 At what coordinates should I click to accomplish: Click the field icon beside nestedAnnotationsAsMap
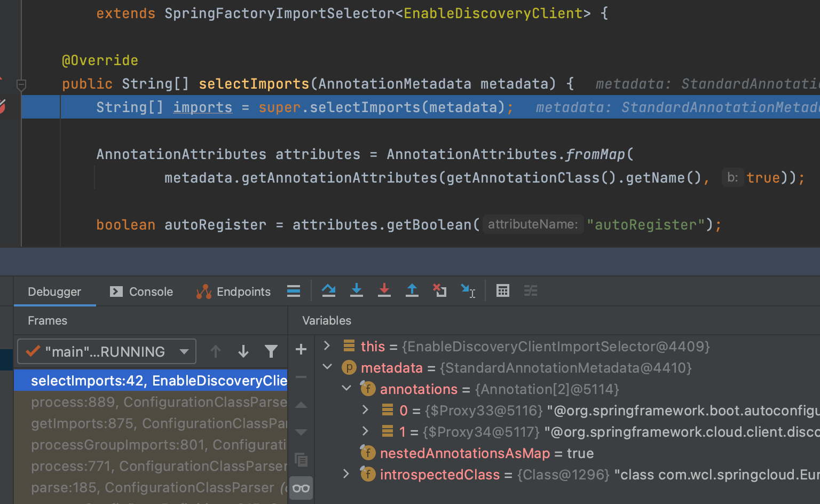click(367, 453)
